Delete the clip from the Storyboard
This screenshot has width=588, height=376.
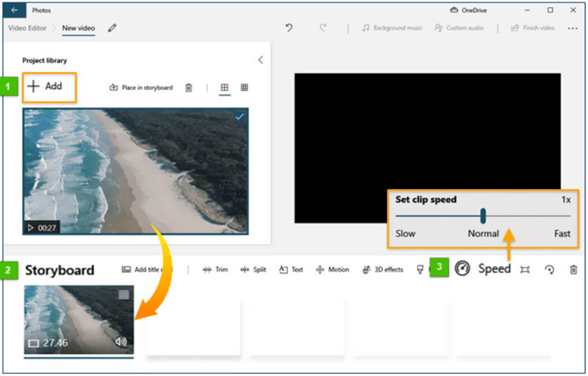573,269
